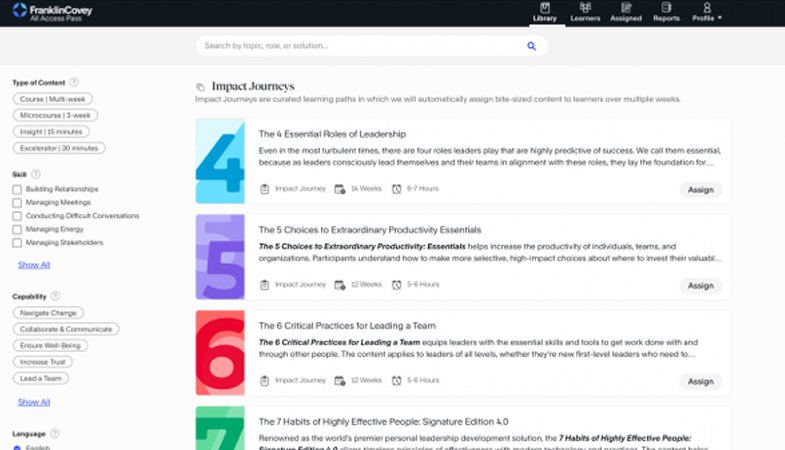Image resolution: width=785 pixels, height=450 pixels.
Task: Open the 7 Habits thumbnail
Action: click(x=220, y=428)
